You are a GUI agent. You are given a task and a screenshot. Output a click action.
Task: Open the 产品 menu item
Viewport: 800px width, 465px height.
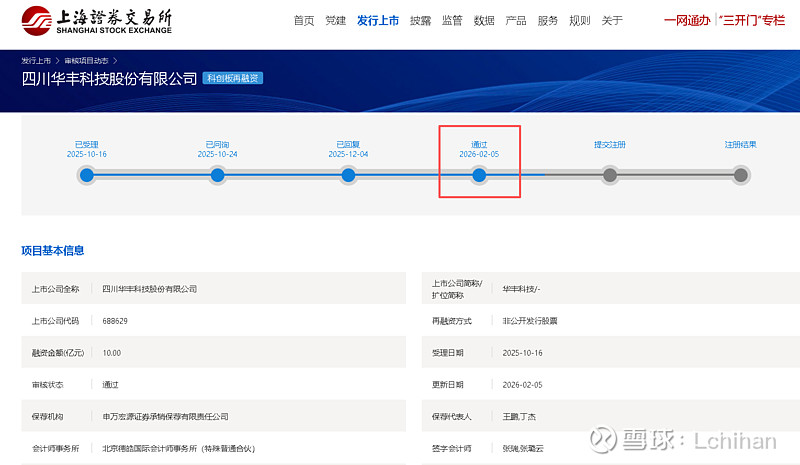515,20
